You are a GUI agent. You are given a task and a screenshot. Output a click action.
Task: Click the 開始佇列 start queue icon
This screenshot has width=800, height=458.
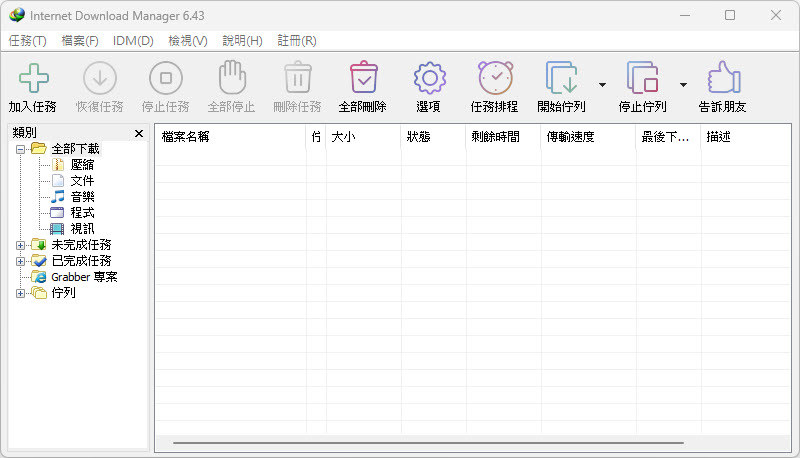[x=562, y=78]
